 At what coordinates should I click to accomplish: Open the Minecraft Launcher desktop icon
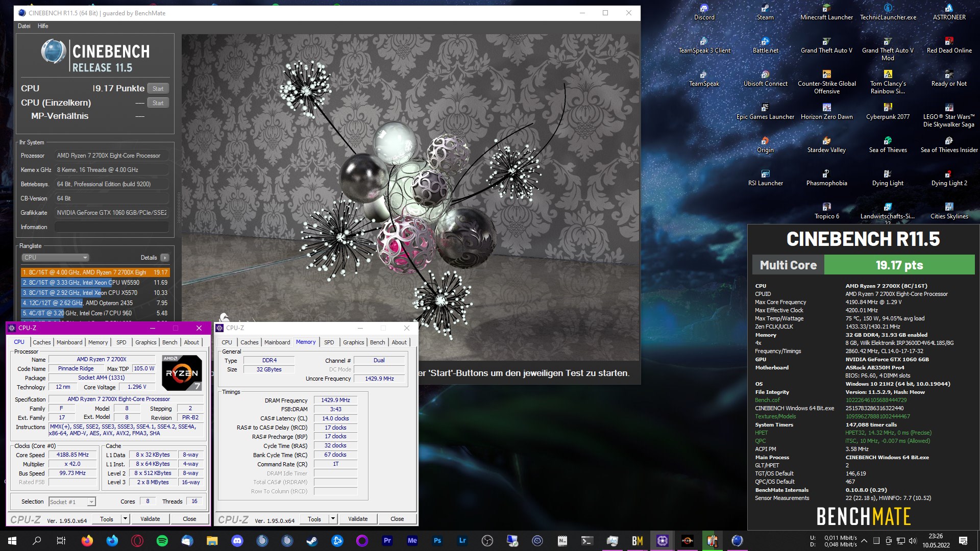pos(826,12)
